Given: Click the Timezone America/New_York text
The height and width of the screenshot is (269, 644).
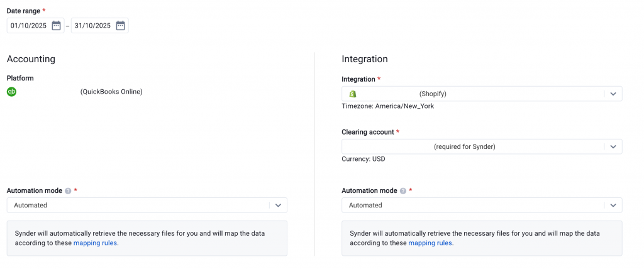Looking at the screenshot, I should coord(387,106).
